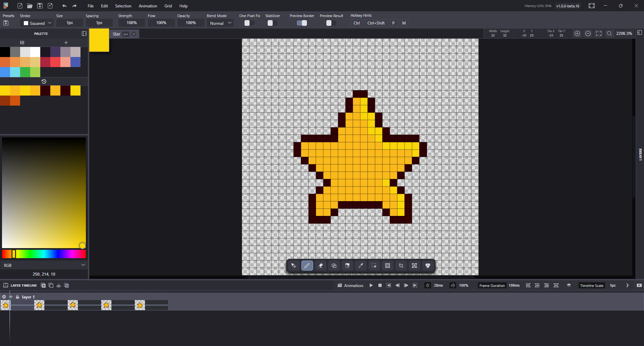Collapse the Palette side panel
The width and height of the screenshot is (644, 346).
(84, 34)
